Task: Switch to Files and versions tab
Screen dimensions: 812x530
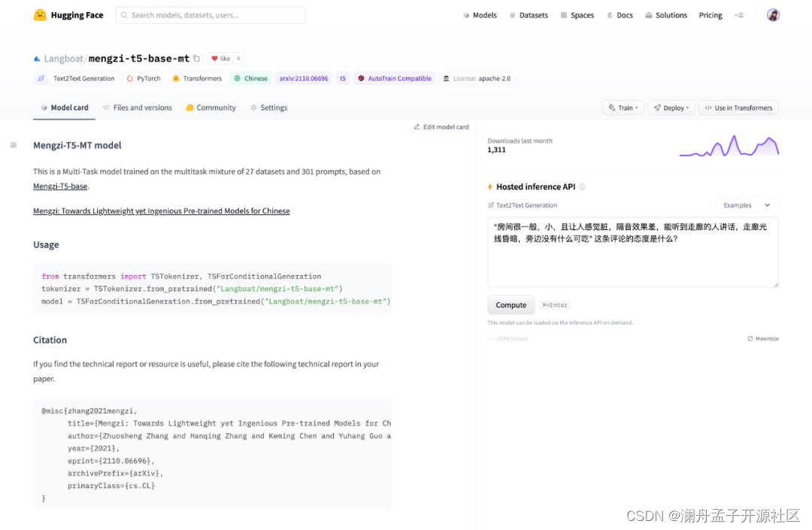Action: [138, 108]
